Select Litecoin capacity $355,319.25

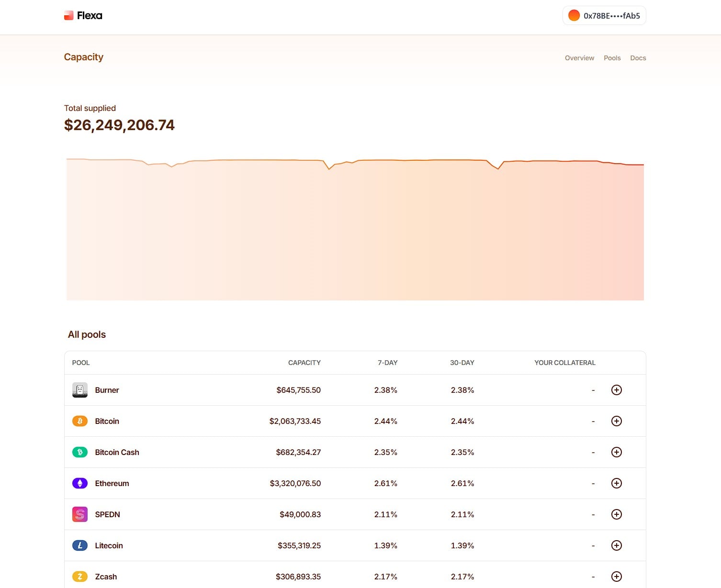point(299,545)
